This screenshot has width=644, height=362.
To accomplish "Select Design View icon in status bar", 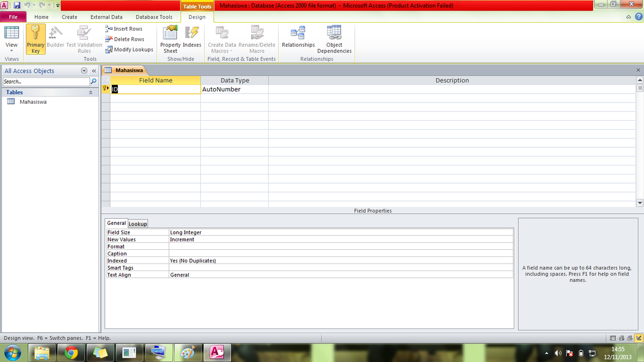I will coord(638,338).
